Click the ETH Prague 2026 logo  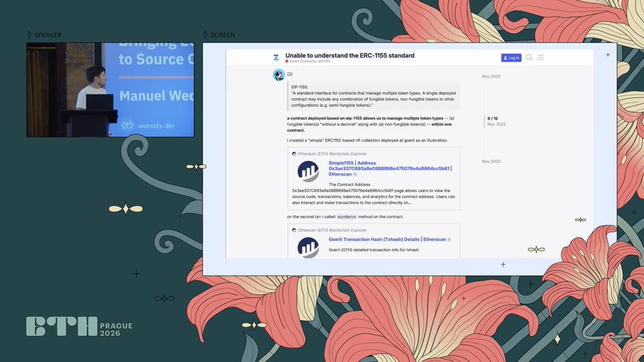(79, 327)
